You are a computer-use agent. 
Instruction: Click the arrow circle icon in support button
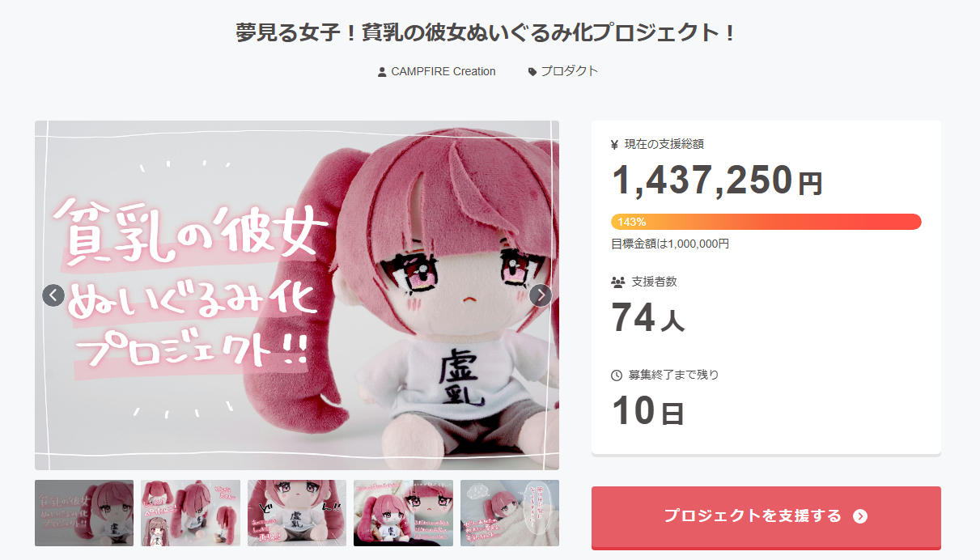(x=860, y=516)
